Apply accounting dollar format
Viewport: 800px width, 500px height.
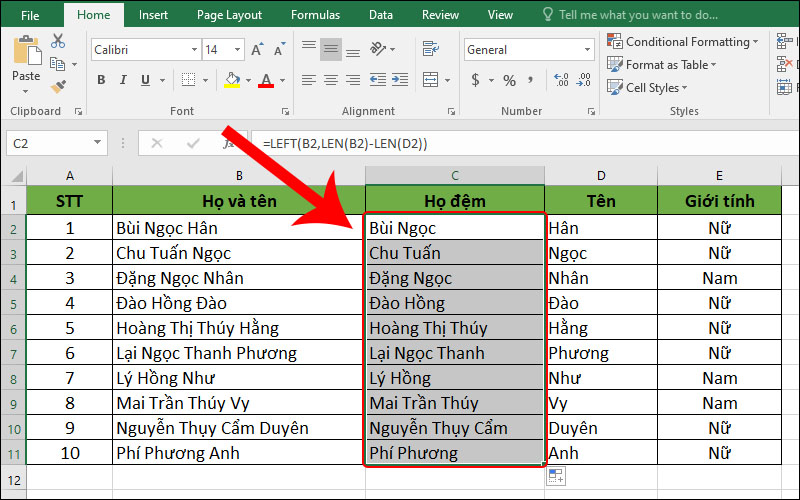tap(476, 80)
